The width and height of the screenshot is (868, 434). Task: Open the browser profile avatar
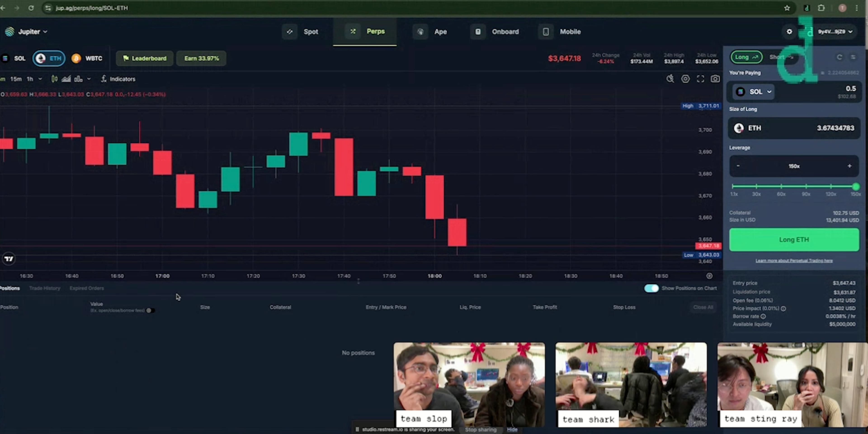[842, 8]
